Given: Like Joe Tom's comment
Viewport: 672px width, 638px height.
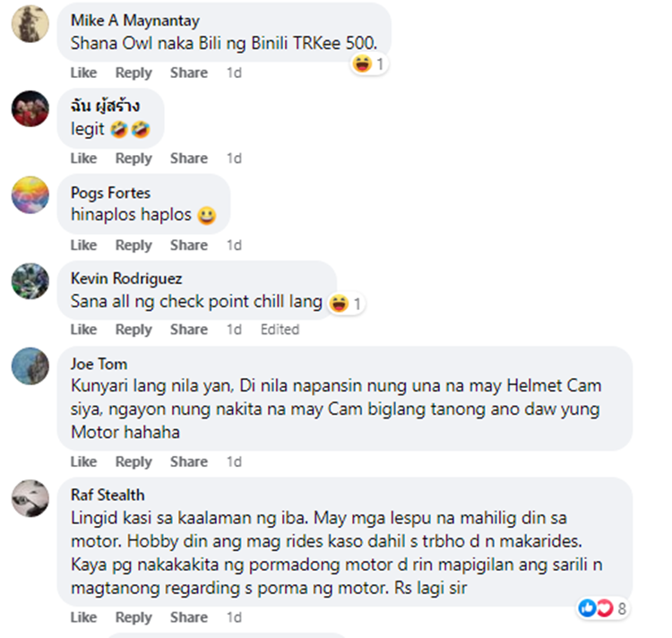Looking at the screenshot, I should click(83, 461).
